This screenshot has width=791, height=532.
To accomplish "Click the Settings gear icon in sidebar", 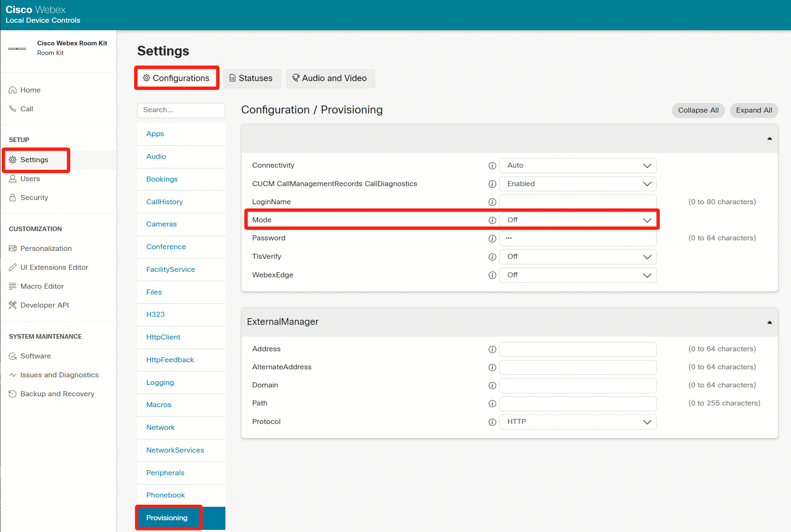I will click(13, 160).
